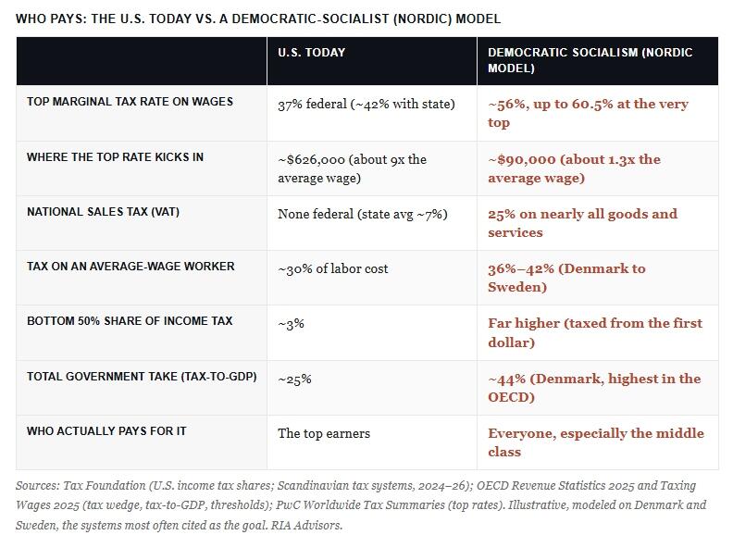Click the table title 'WHO PAYS' heading
The height and width of the screenshot is (560, 733).
coord(258,19)
